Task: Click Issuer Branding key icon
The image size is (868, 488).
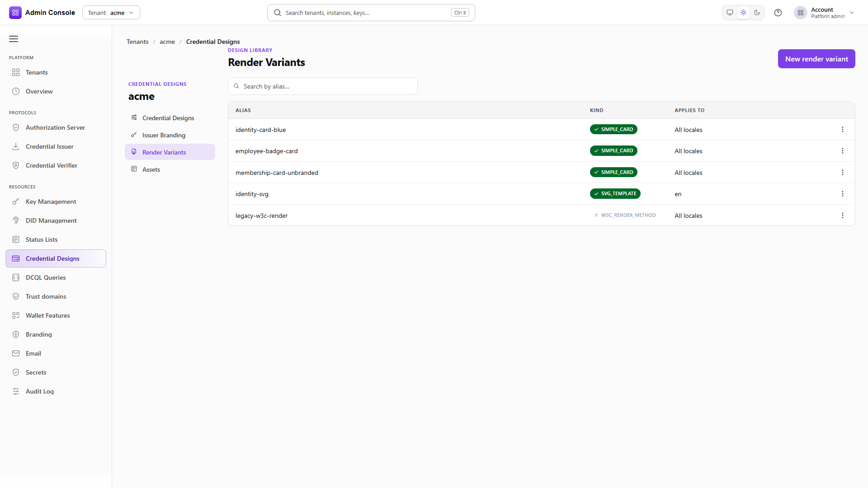Action: tap(134, 135)
